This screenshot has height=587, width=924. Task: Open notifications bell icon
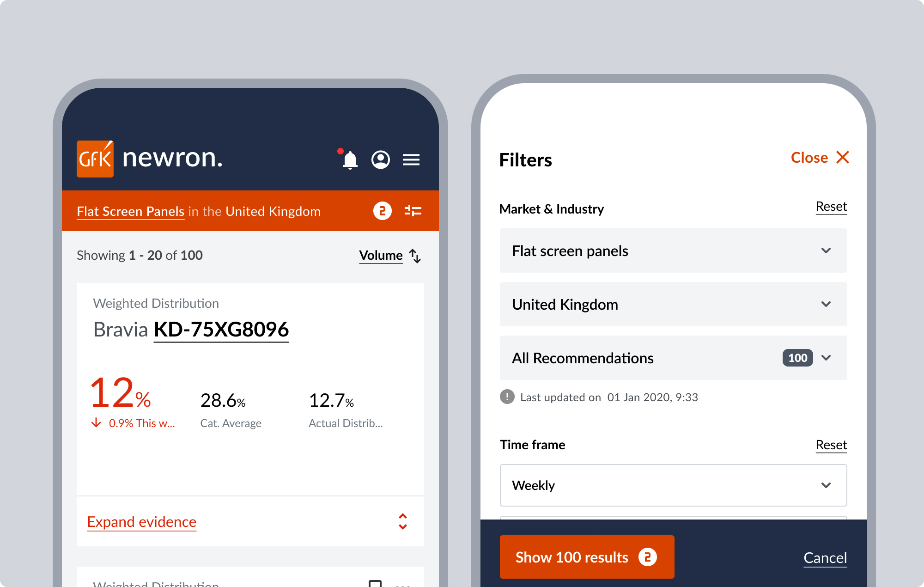click(x=350, y=160)
